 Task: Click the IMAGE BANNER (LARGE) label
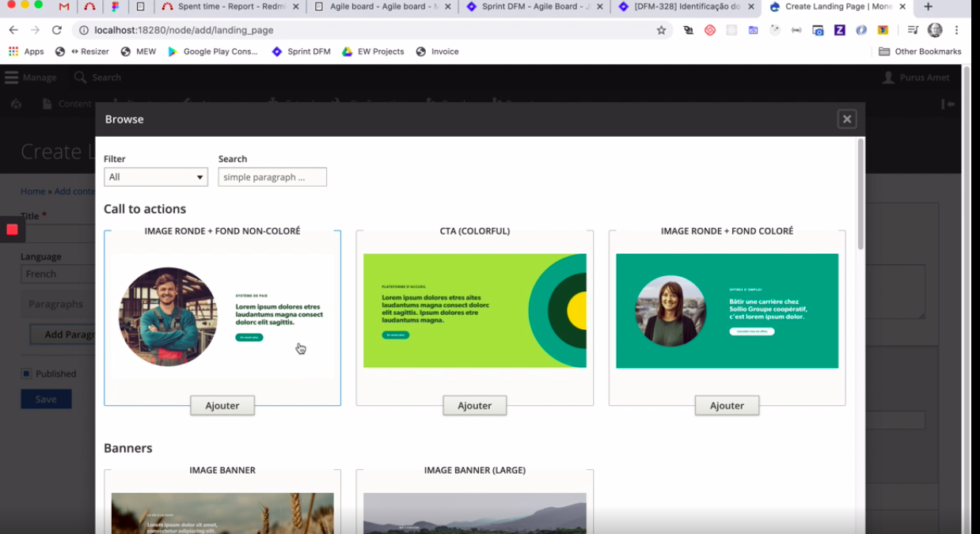click(475, 470)
